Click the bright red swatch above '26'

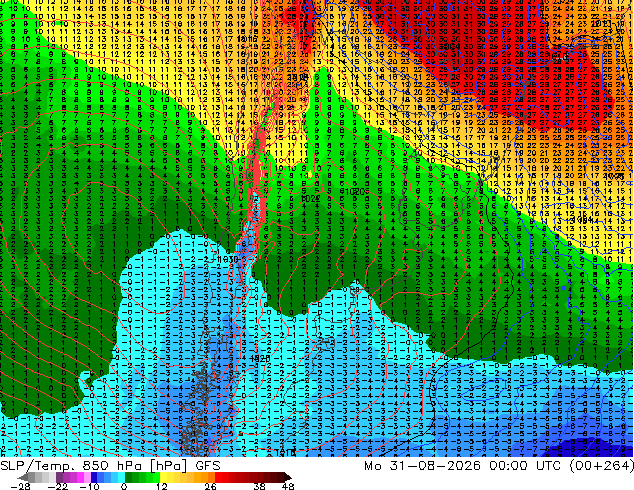(218, 477)
